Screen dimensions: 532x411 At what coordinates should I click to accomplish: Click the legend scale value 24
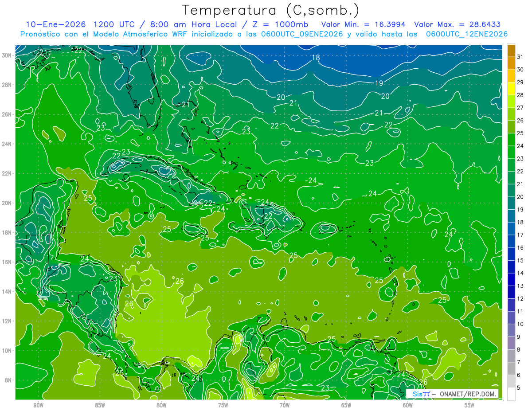pyautogui.click(x=520, y=146)
